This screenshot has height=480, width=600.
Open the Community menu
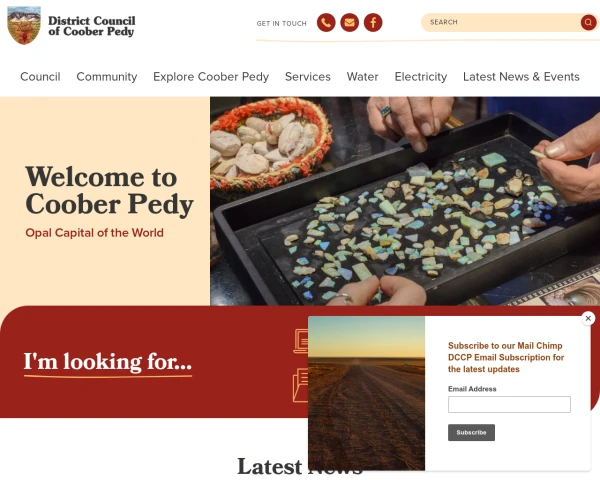pos(107,77)
